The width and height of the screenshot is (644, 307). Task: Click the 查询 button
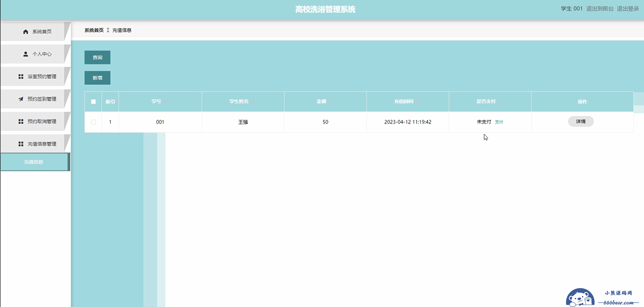(x=97, y=58)
